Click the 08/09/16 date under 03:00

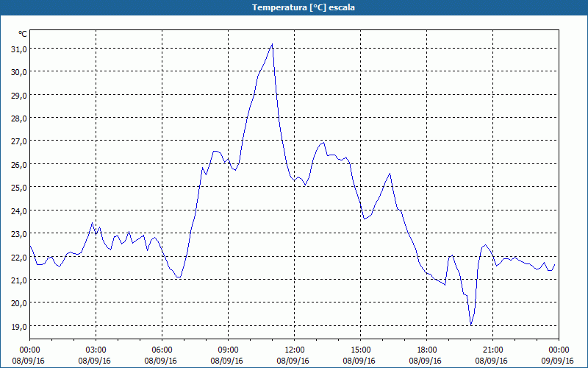click(95, 361)
